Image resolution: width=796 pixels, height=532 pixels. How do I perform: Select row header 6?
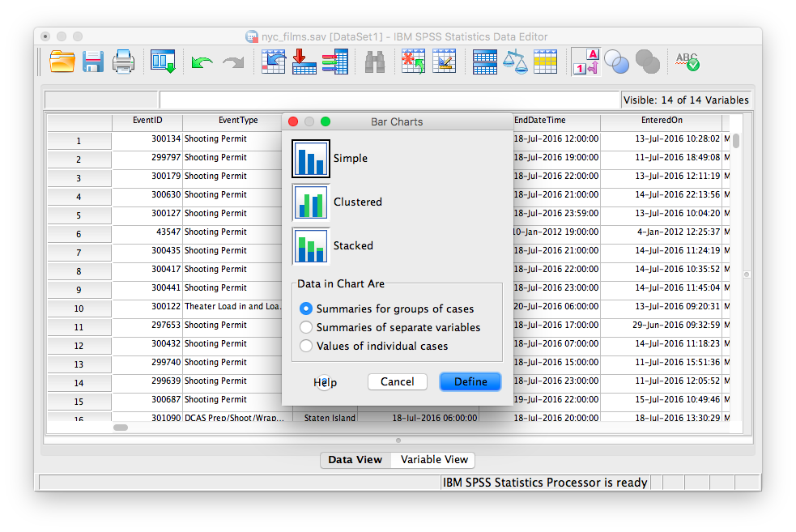79,234
